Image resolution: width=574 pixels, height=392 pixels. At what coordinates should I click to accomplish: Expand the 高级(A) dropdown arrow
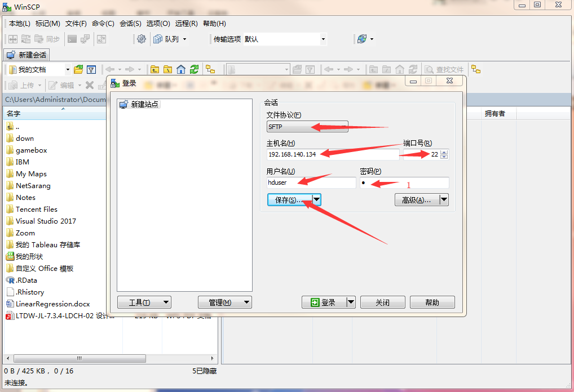point(444,199)
